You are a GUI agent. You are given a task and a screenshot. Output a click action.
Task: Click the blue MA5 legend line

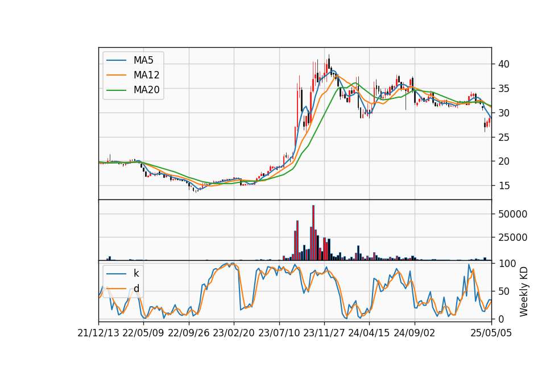[116, 60]
